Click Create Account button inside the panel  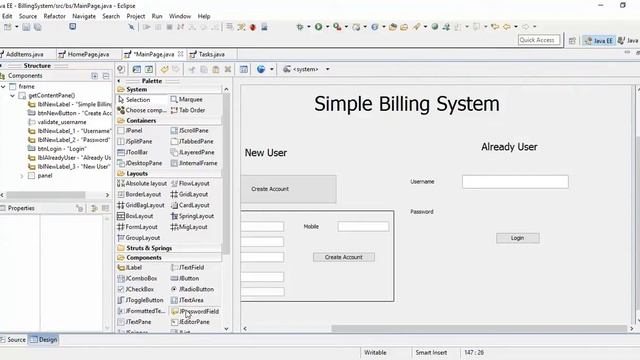pos(344,257)
